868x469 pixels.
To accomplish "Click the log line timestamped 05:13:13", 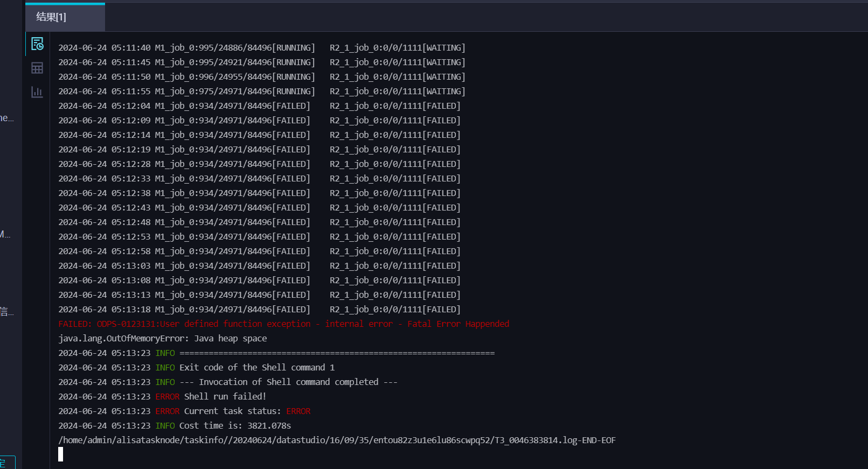I will pyautogui.click(x=259, y=295).
